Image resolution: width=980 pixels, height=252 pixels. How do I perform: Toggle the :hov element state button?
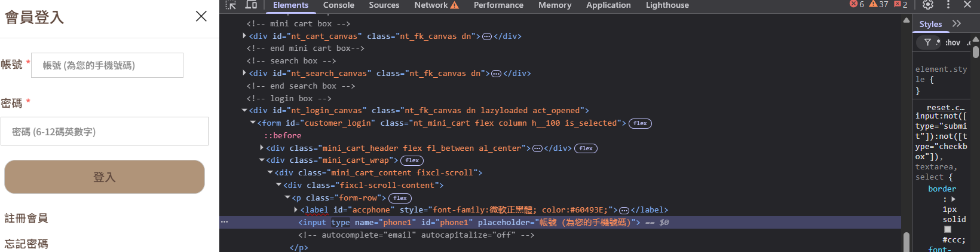[953, 42]
